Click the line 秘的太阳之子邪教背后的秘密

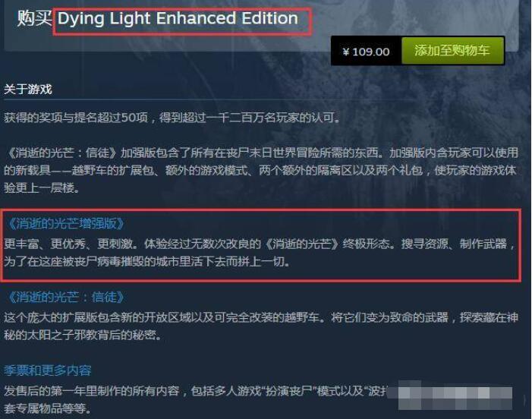[83, 336]
